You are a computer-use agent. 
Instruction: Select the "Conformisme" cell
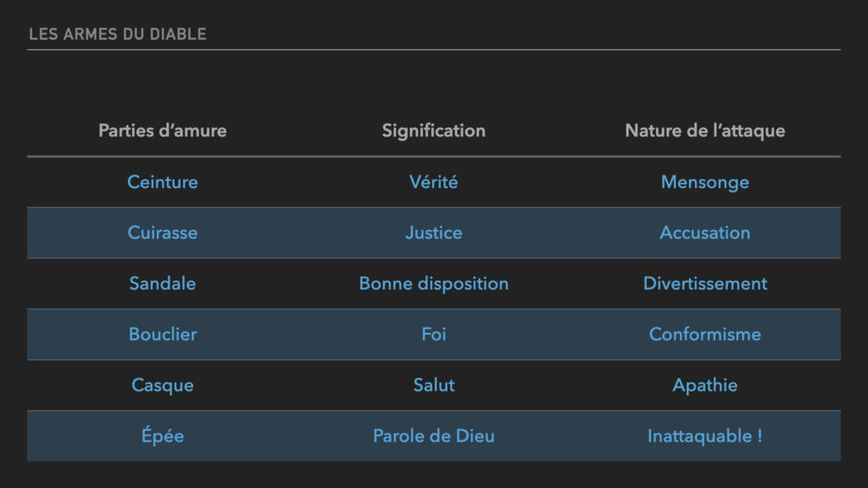(x=704, y=334)
